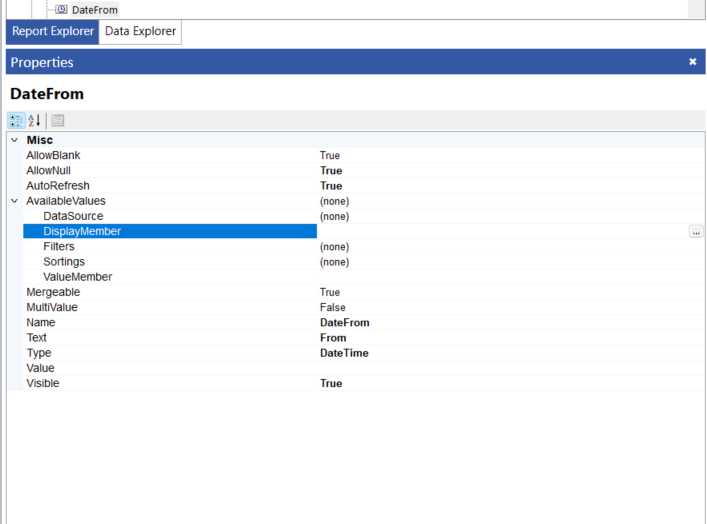This screenshot has width=707, height=524.
Task: Click the empty Value property field
Action: [x=500, y=368]
